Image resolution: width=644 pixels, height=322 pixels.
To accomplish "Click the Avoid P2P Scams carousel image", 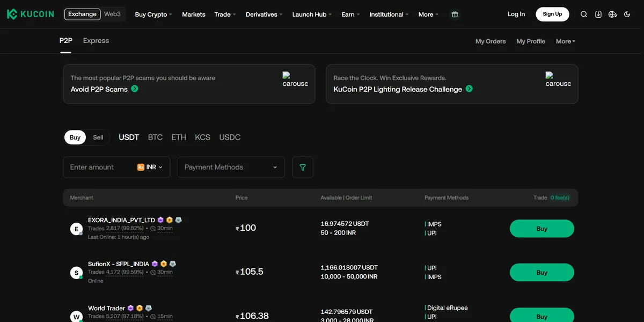I will tap(295, 80).
